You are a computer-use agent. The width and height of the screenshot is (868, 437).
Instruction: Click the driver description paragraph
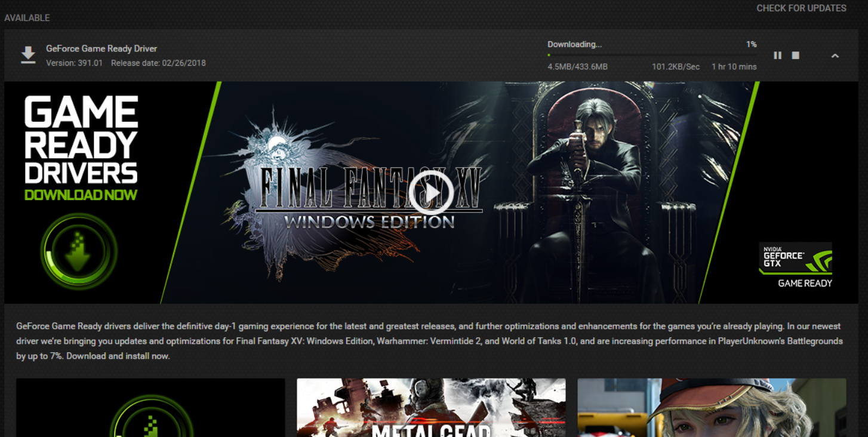pos(429,341)
